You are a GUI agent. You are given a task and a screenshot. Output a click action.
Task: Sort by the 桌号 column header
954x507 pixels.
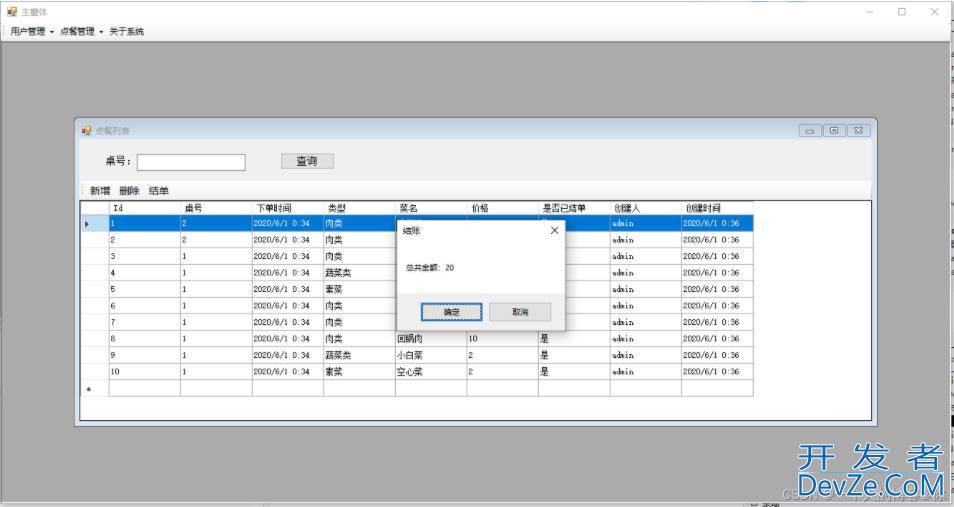(x=217, y=208)
